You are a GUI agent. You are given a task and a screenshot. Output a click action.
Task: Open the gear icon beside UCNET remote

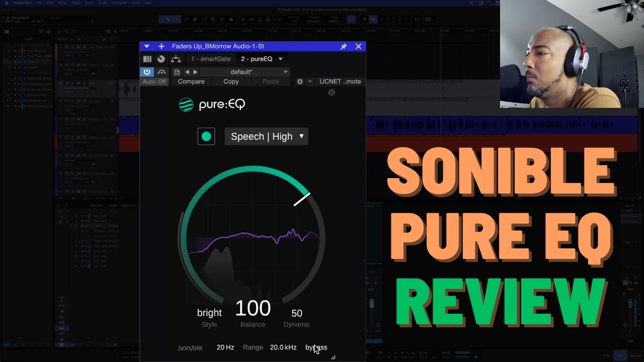pyautogui.click(x=300, y=81)
